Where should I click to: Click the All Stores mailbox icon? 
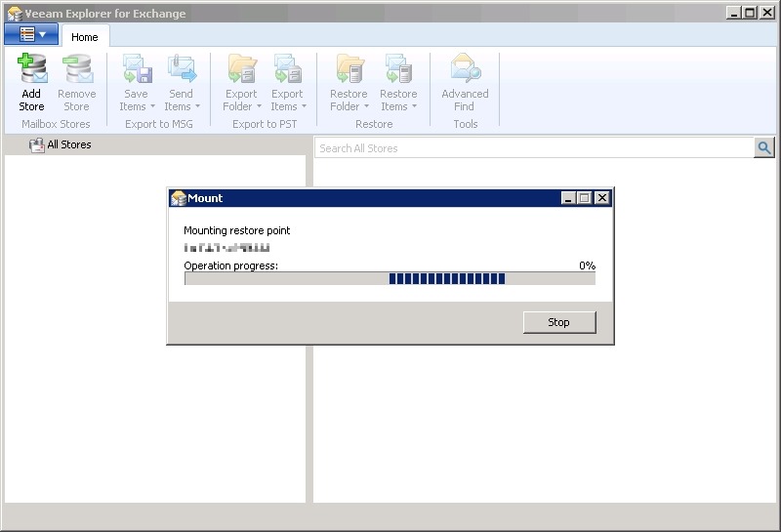pyautogui.click(x=37, y=144)
